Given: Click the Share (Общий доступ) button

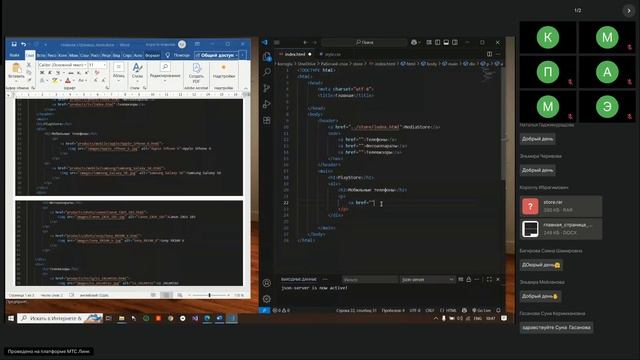Looking at the screenshot, I should click(x=216, y=55).
